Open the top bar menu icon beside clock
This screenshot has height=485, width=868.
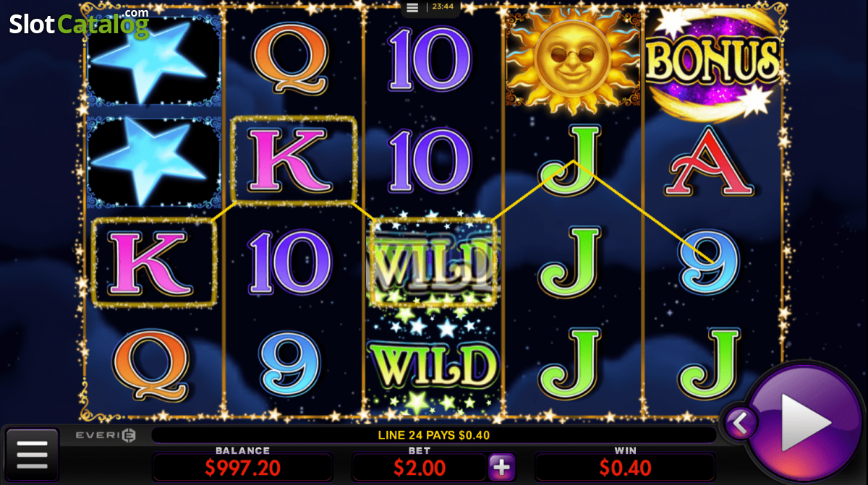pyautogui.click(x=412, y=7)
